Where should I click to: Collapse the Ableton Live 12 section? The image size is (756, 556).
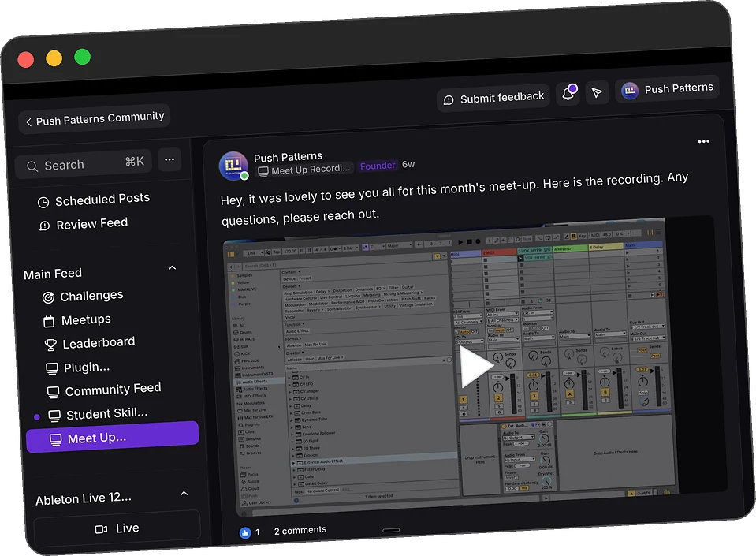(x=184, y=494)
